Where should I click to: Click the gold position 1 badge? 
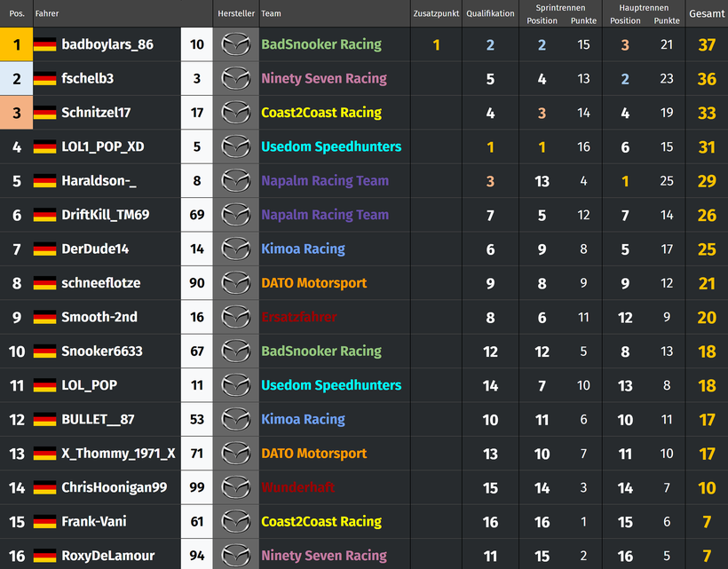pyautogui.click(x=16, y=44)
